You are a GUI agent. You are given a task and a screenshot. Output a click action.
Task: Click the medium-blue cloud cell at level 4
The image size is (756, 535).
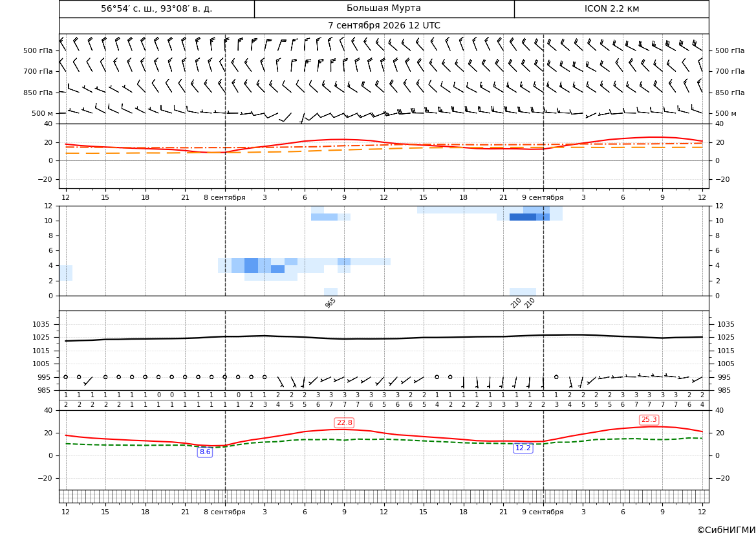click(x=251, y=265)
